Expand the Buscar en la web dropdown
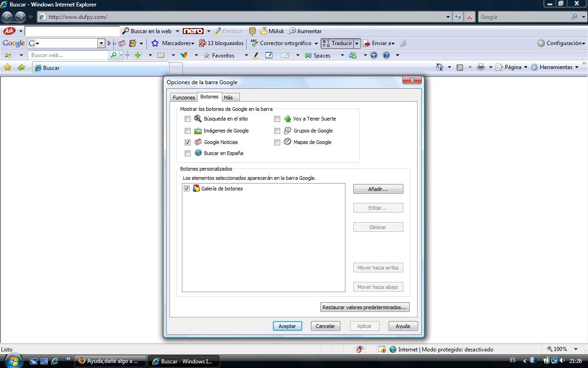The image size is (588, 368). point(177,31)
